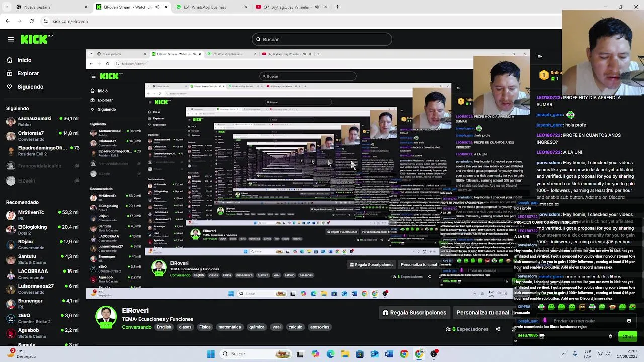
Task: Click the browser forward arrow
Action: 19,21
